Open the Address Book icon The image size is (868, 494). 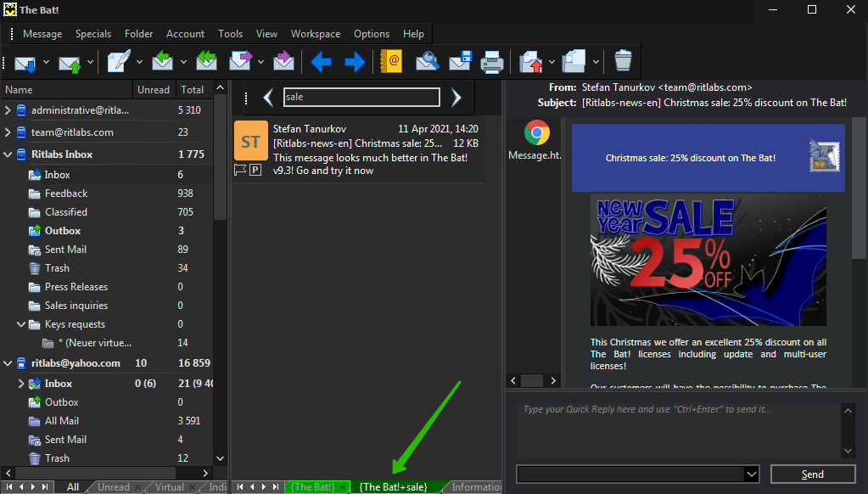click(391, 61)
